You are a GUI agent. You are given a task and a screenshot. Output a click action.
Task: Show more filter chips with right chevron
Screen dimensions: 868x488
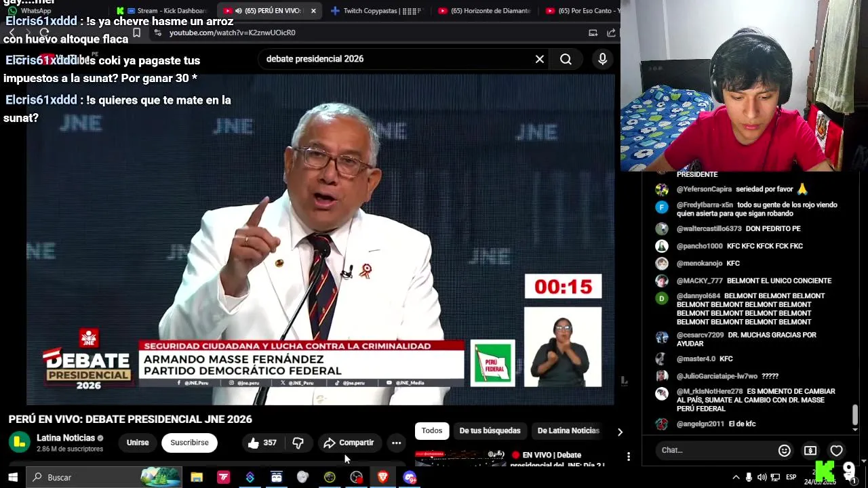coord(620,432)
